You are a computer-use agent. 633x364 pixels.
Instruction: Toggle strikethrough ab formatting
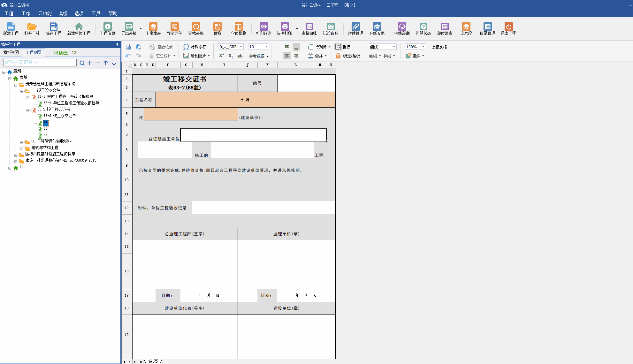[240, 56]
